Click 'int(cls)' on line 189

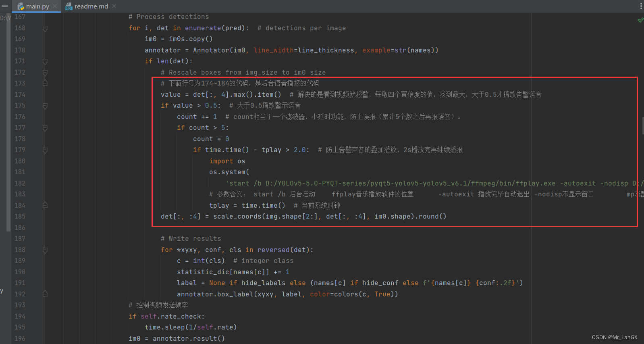pyautogui.click(x=209, y=261)
